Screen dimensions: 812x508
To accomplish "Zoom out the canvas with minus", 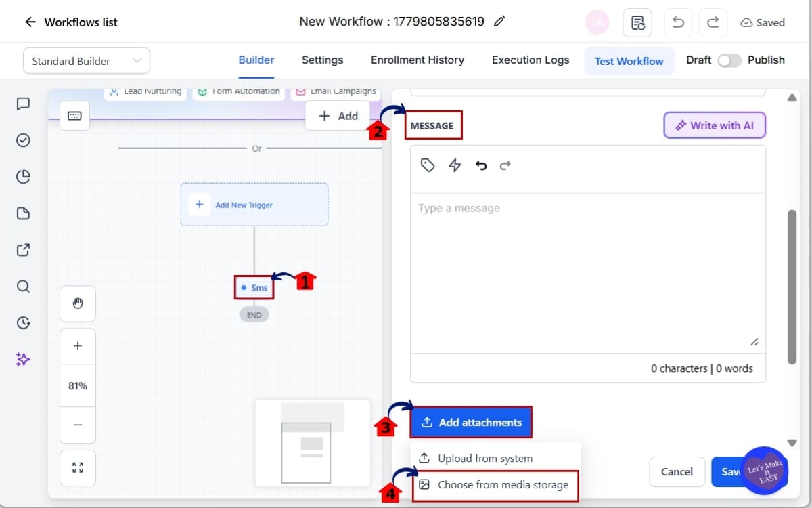I will 78,425.
